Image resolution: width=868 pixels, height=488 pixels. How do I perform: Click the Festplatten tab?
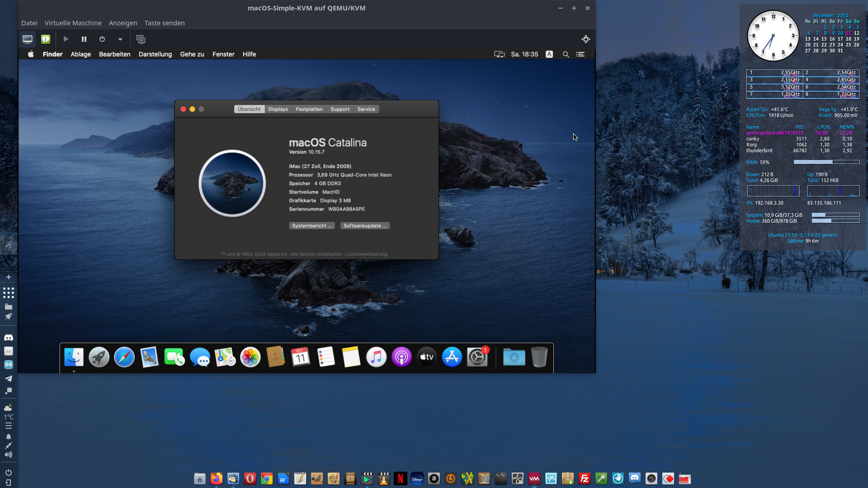(309, 109)
